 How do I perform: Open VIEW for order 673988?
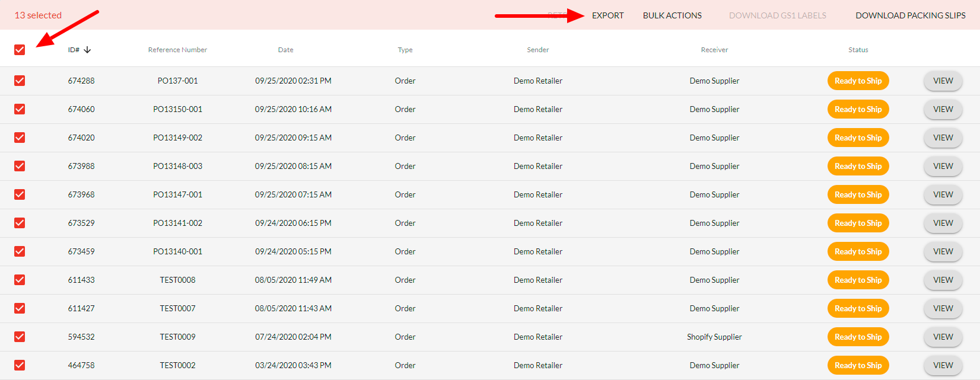click(943, 166)
